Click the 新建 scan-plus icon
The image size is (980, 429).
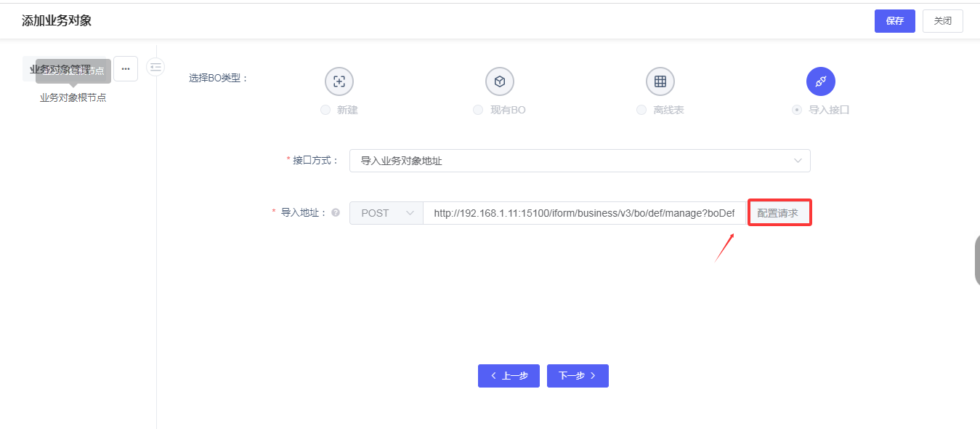point(339,81)
